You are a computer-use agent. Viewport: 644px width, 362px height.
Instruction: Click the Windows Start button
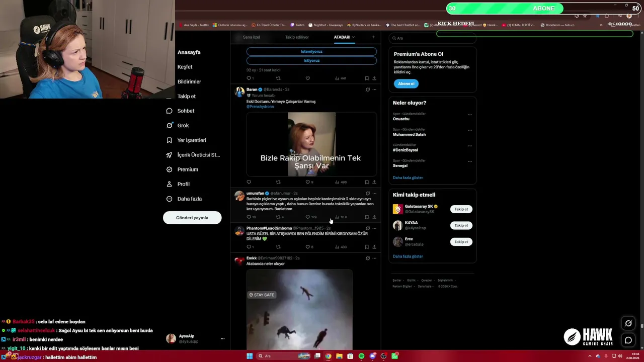[x=250, y=356]
